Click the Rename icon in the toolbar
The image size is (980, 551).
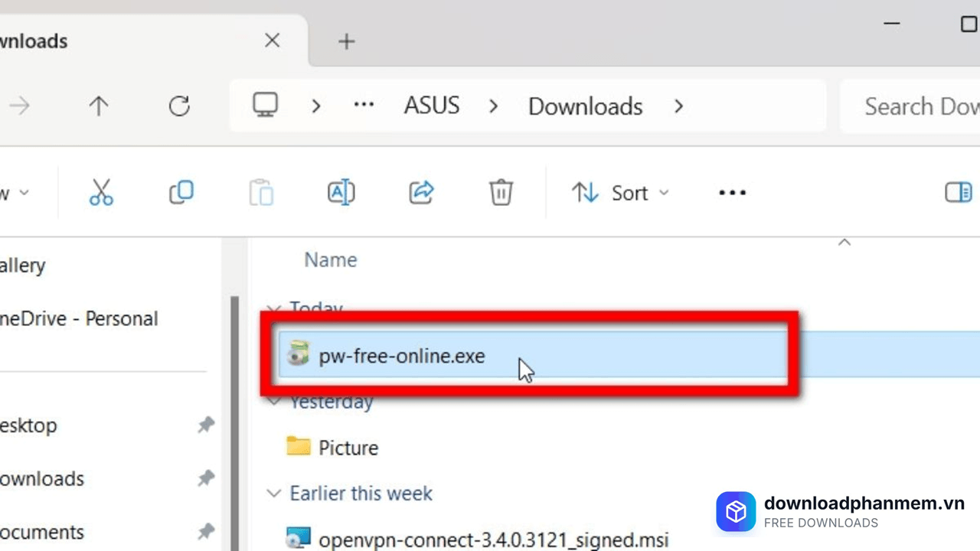coord(341,192)
